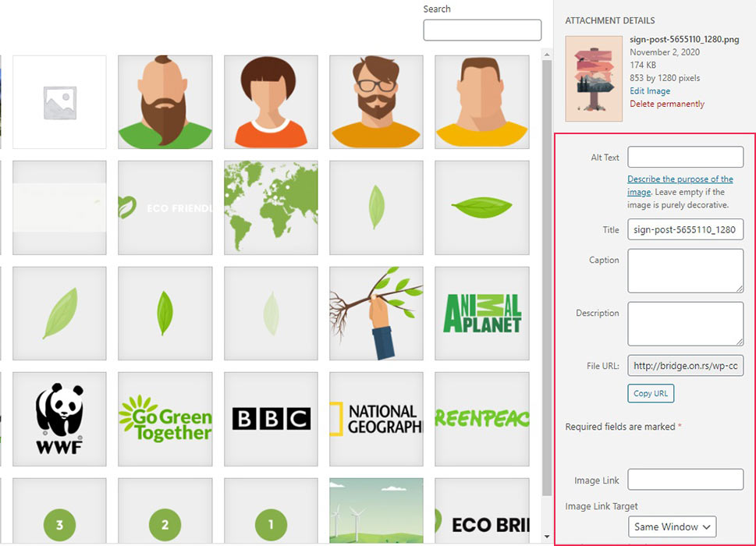The height and width of the screenshot is (546, 756).
Task: Open the Image Link Target dropdown
Action: click(672, 526)
